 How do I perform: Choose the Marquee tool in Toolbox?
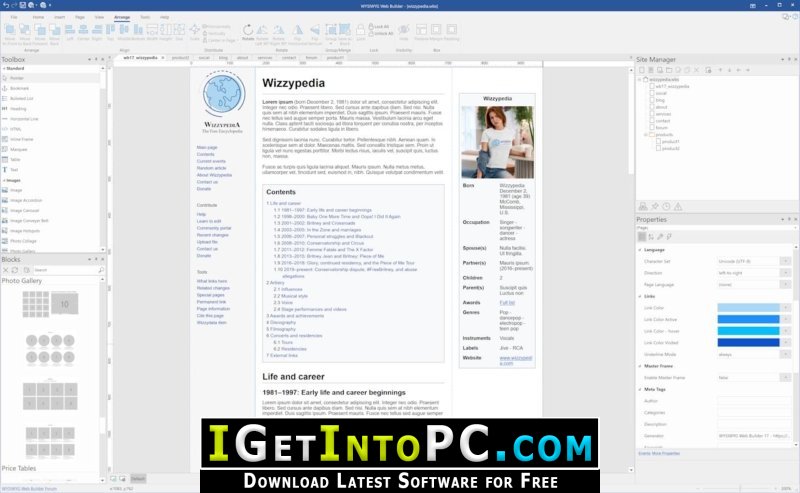[x=18, y=150]
